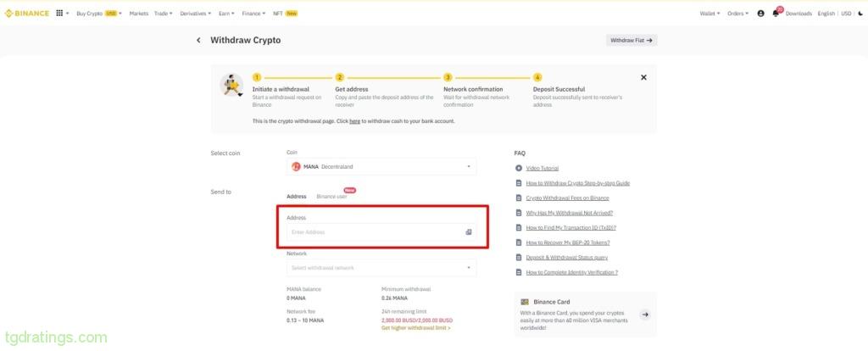Expand the Finance menu
This screenshot has height=351, width=868.
coord(253,14)
